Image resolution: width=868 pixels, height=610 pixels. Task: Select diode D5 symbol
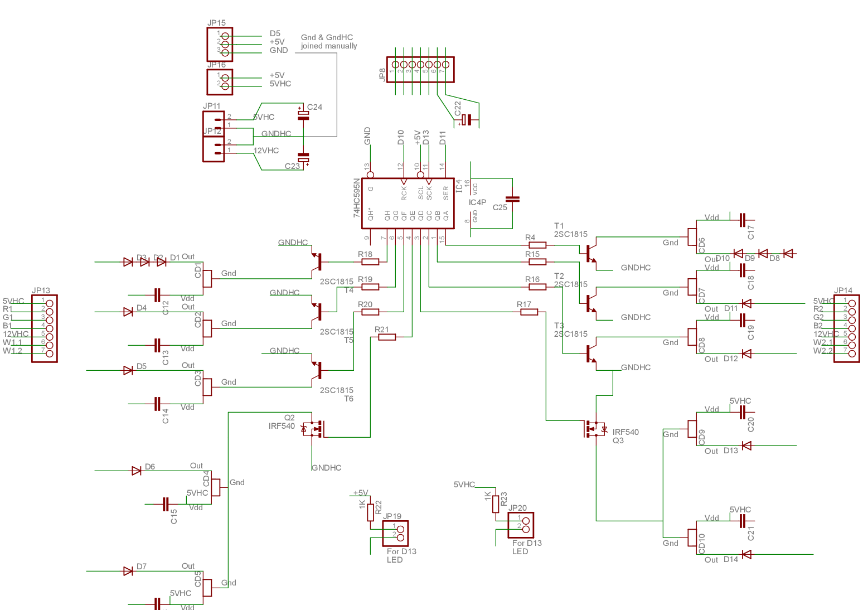tap(128, 370)
